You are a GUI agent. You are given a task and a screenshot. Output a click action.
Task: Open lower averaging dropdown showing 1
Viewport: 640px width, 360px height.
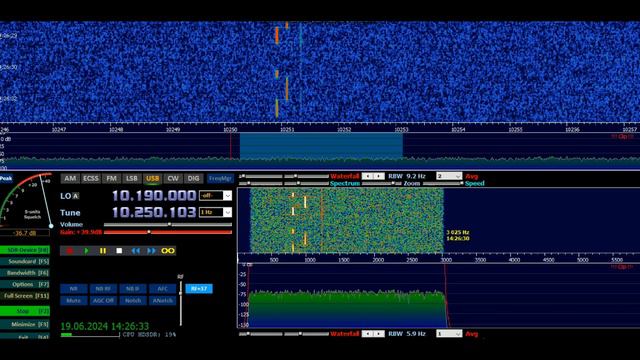(x=449, y=334)
